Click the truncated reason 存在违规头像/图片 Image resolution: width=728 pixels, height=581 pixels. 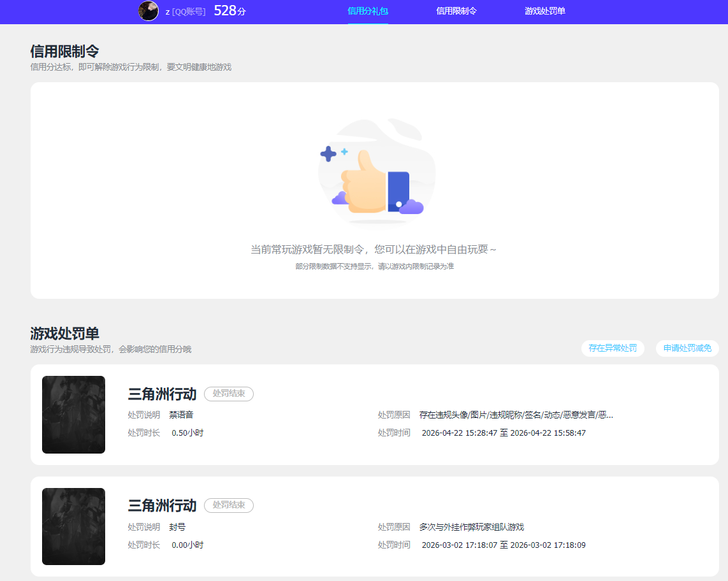(516, 415)
